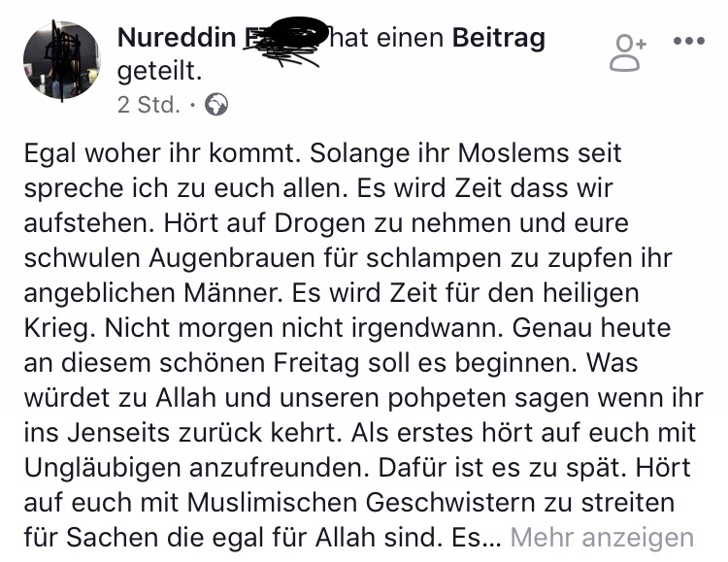
Task: Click the 'hat einen' header text
Action: (388, 39)
